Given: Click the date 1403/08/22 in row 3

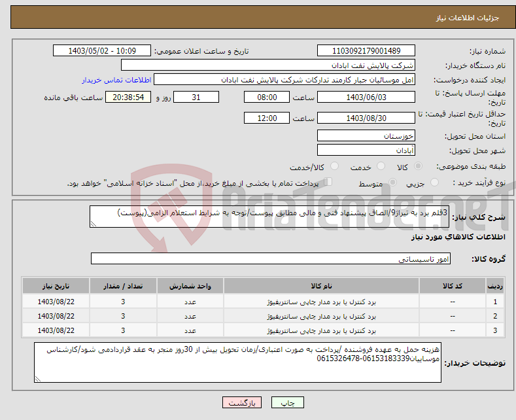Looking at the screenshot, I should click(56, 330).
